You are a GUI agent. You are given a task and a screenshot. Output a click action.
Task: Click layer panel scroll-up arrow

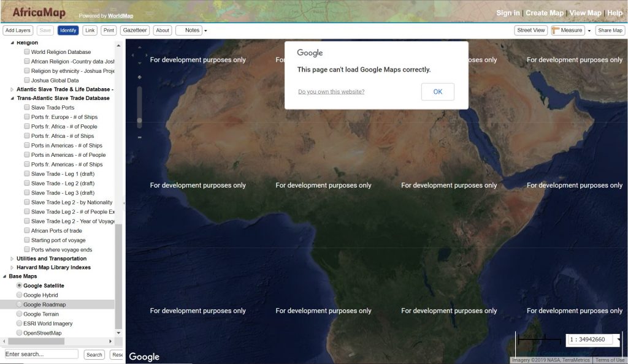tap(118, 45)
